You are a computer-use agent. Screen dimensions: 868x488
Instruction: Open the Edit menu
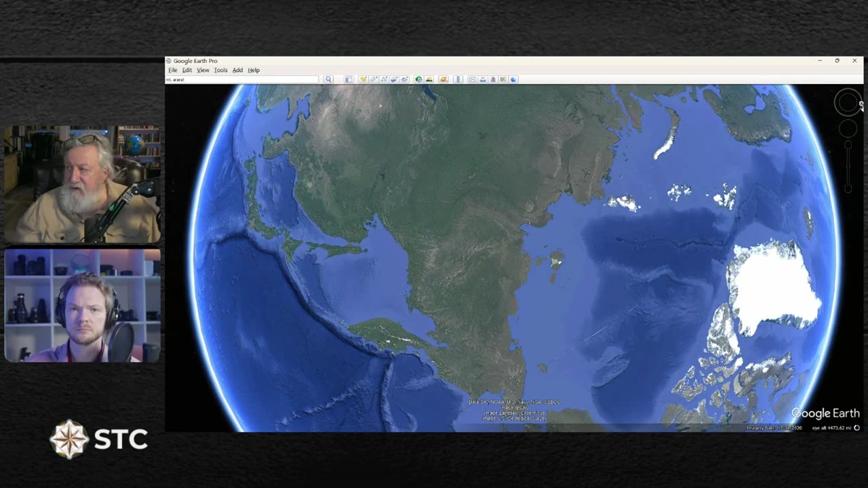pyautogui.click(x=187, y=70)
